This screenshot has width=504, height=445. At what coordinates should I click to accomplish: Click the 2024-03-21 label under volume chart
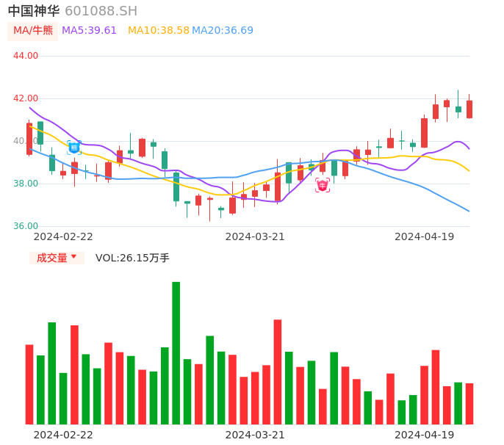tap(255, 435)
